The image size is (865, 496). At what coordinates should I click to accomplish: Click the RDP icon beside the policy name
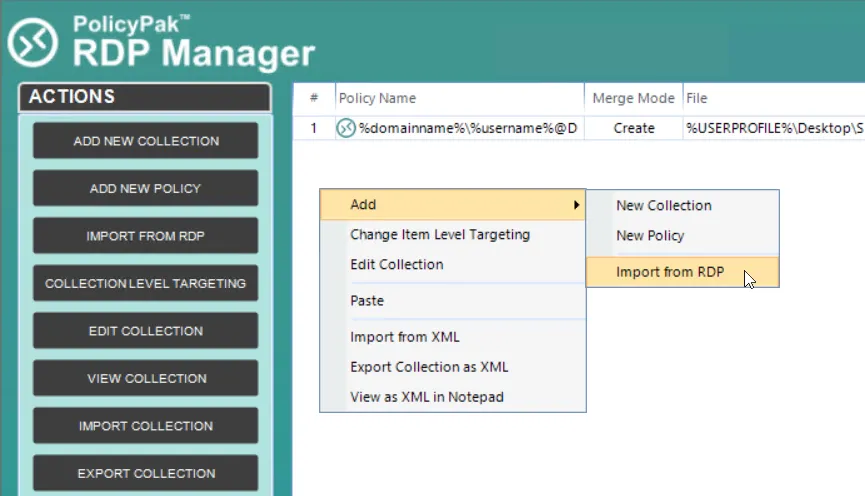(346, 128)
